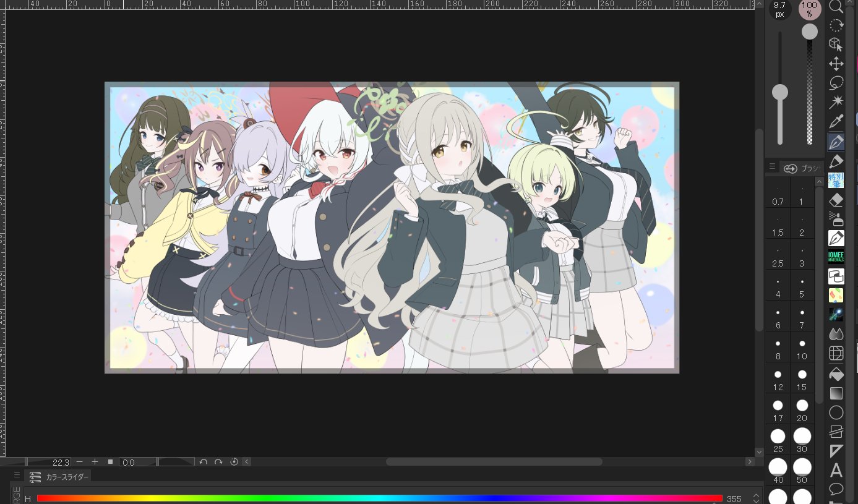The width and height of the screenshot is (858, 504).
Task: Select the Blend tool
Action: pyautogui.click(x=836, y=334)
